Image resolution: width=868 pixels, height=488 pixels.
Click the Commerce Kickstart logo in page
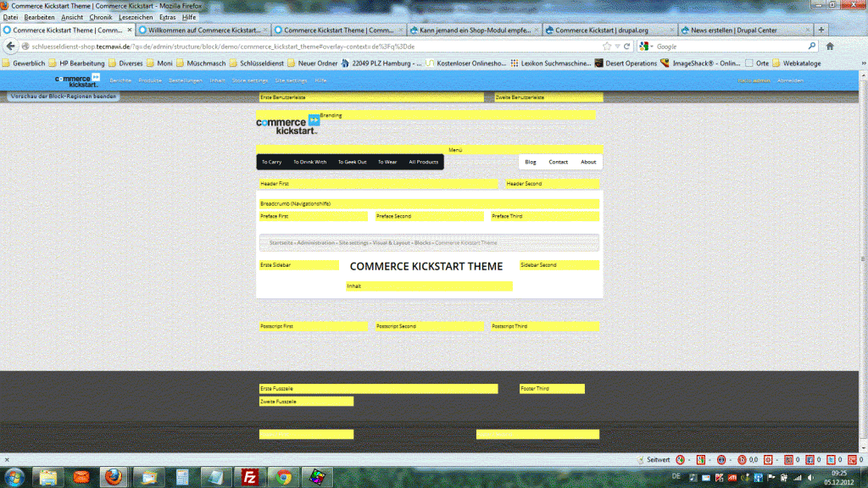(x=288, y=126)
